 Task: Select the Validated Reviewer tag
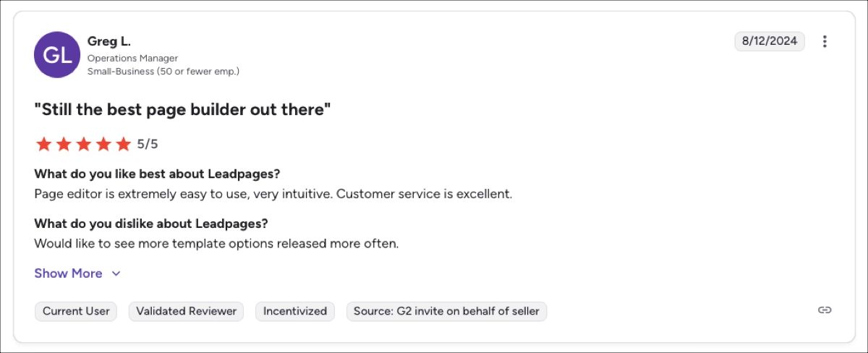pos(186,311)
